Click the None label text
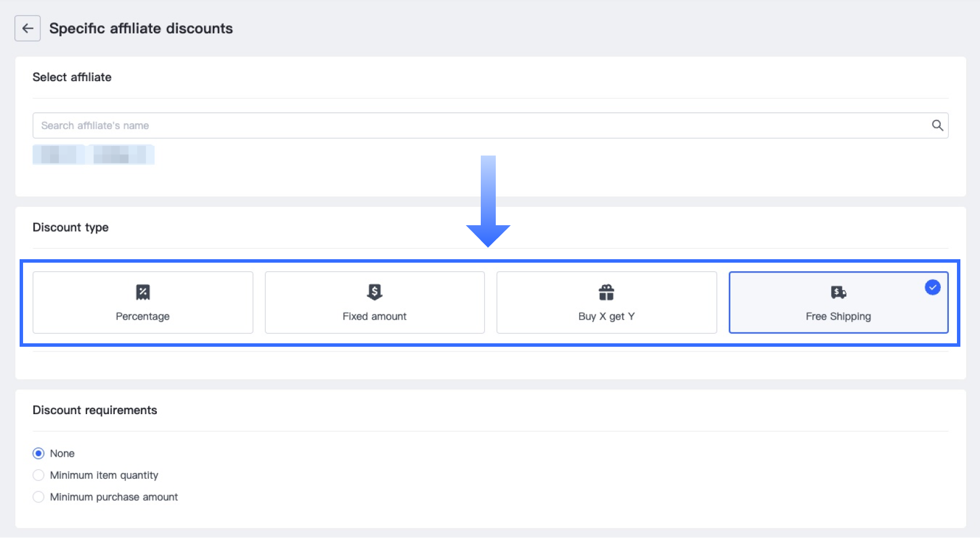Screen dimensions: 980x538 [62, 453]
